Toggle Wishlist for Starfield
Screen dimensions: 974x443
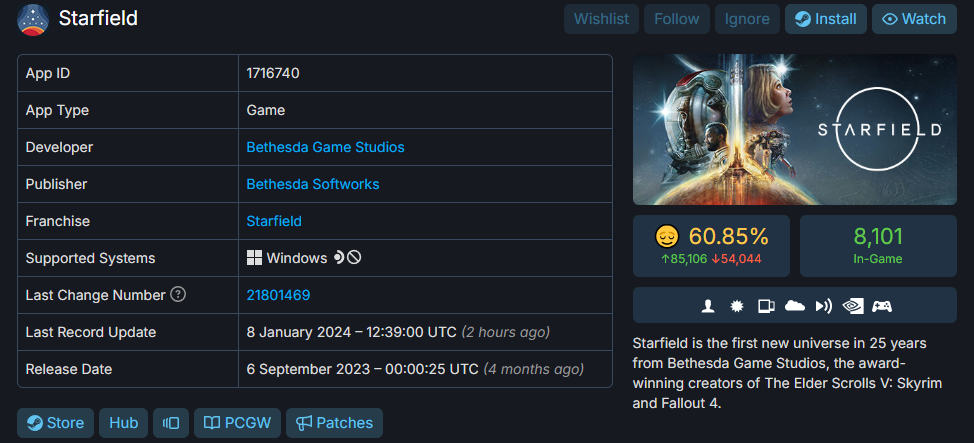point(602,19)
